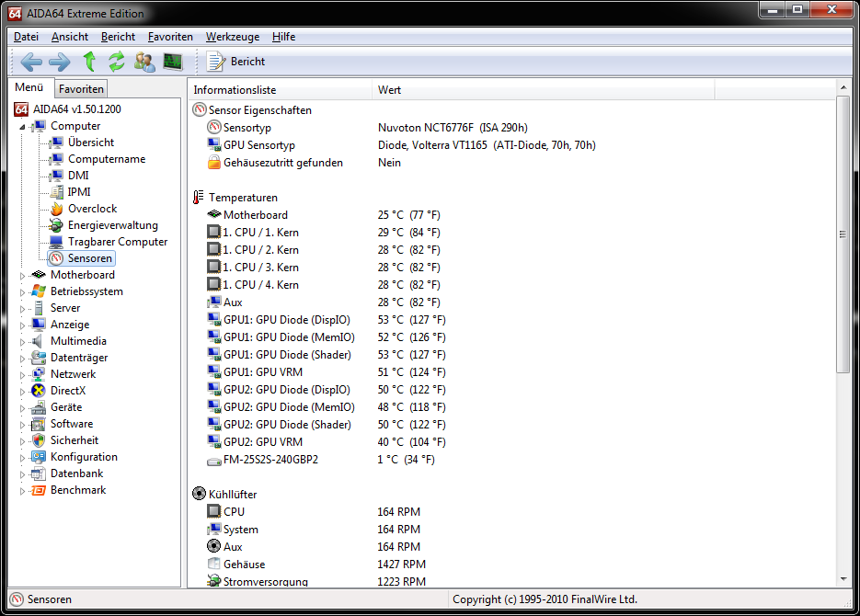The height and width of the screenshot is (616, 860).
Task: Expand the Motherboard tree node
Action: (x=22, y=276)
